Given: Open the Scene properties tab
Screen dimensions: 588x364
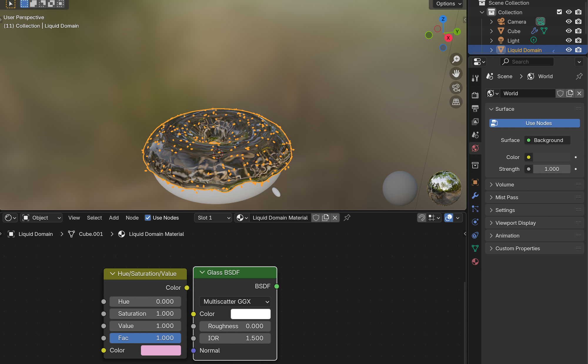Looking at the screenshot, I should click(475, 135).
